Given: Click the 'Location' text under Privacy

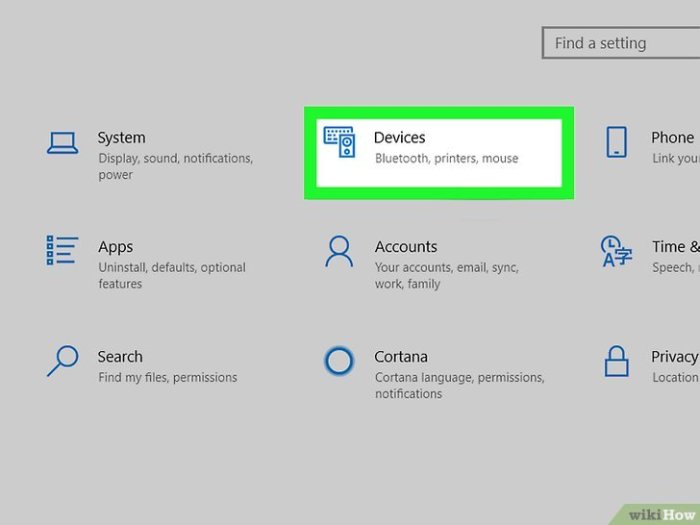Looking at the screenshot, I should point(675,378).
